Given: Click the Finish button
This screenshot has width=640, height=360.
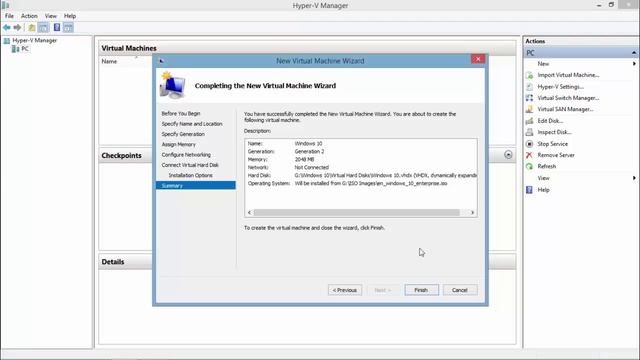Looking at the screenshot, I should pos(421,290).
